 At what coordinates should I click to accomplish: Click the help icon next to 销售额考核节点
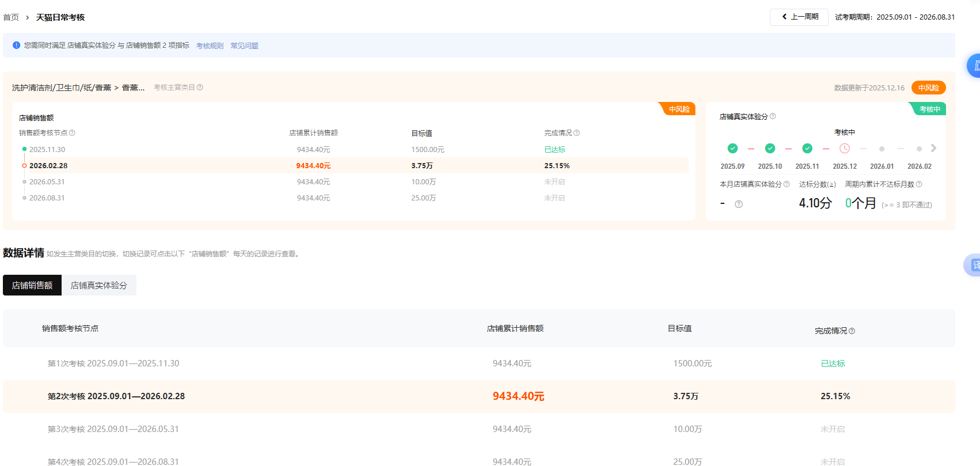pos(72,133)
